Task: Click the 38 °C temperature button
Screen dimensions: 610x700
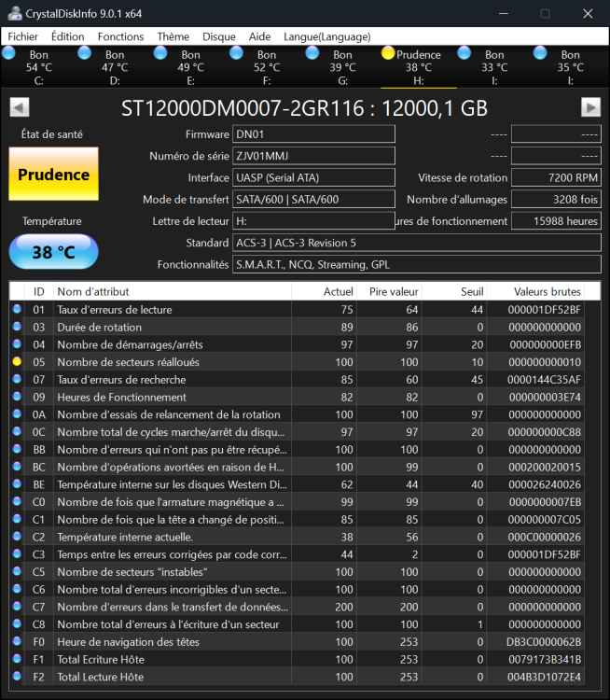Action: click(53, 251)
